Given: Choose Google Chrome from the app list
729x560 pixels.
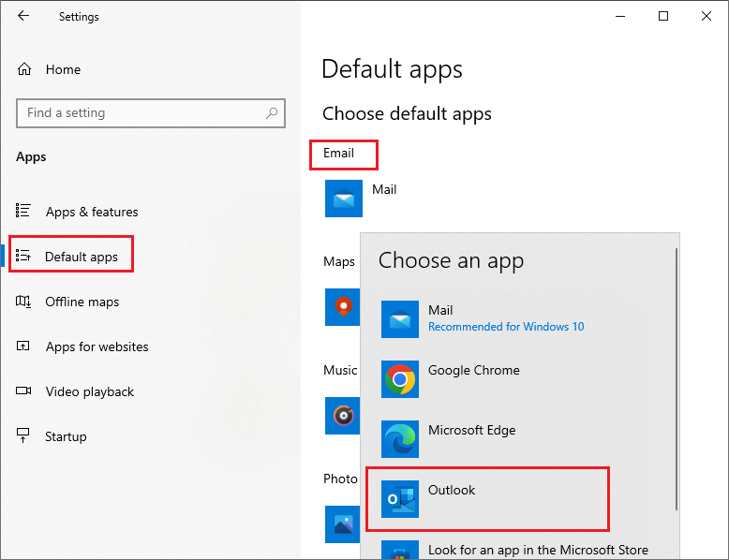Looking at the screenshot, I should [474, 370].
